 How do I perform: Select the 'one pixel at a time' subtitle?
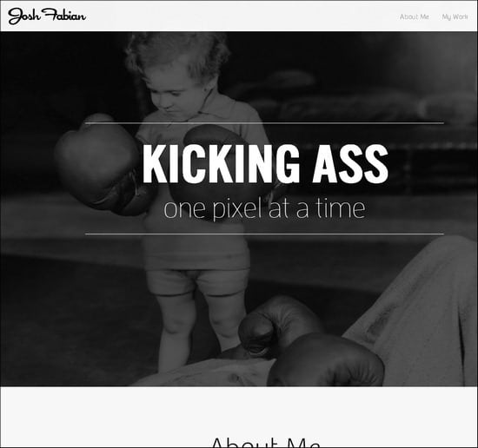(x=264, y=208)
